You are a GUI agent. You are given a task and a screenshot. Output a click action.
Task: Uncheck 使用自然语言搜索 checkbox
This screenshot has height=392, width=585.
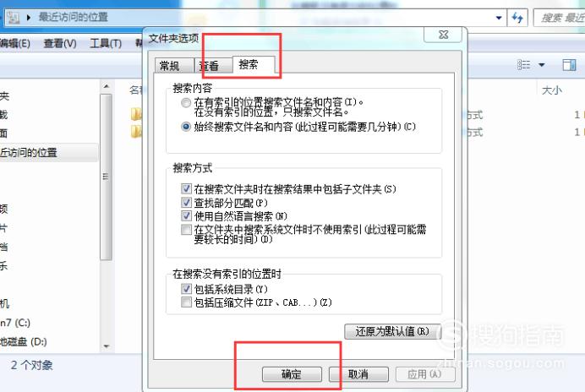(x=186, y=215)
